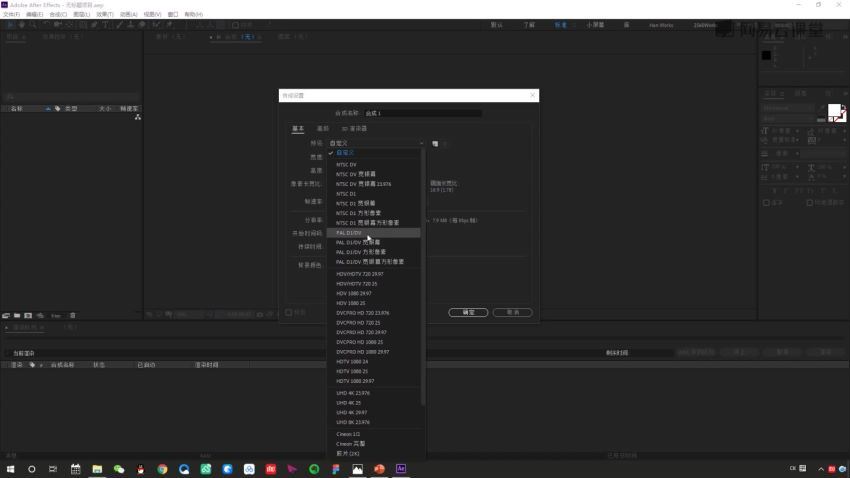Open PowerPoint from the taskbar
The image size is (850, 478).
pos(379,469)
